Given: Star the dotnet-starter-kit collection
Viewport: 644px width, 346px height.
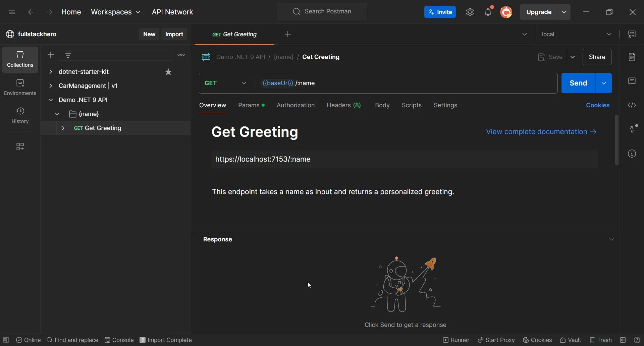Looking at the screenshot, I should tap(168, 72).
